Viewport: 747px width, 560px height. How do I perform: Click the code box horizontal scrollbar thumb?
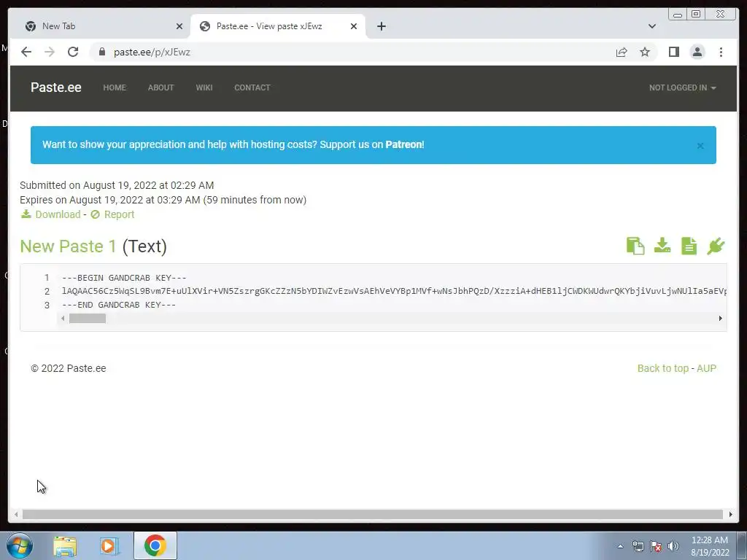[88, 318]
